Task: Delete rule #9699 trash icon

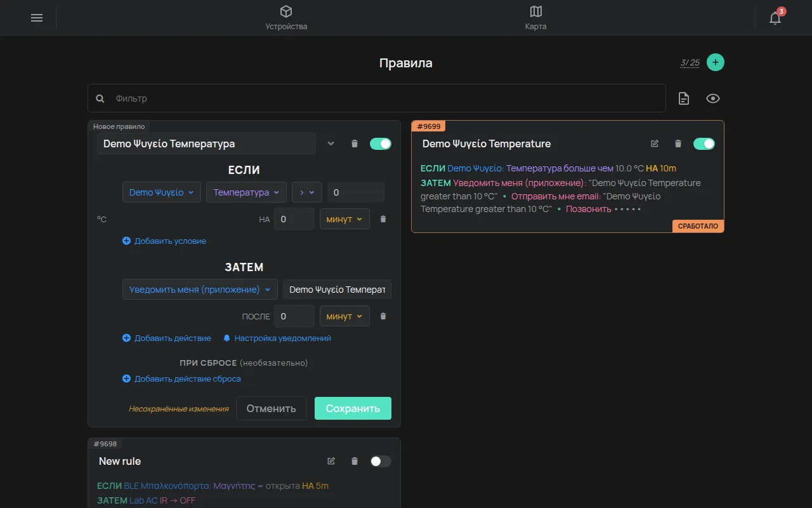Action: 678,144
